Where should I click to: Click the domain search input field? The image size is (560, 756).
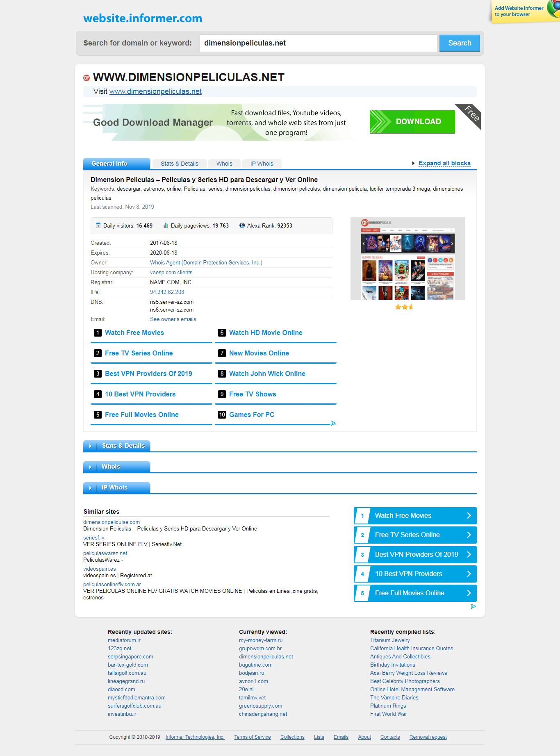coord(319,43)
